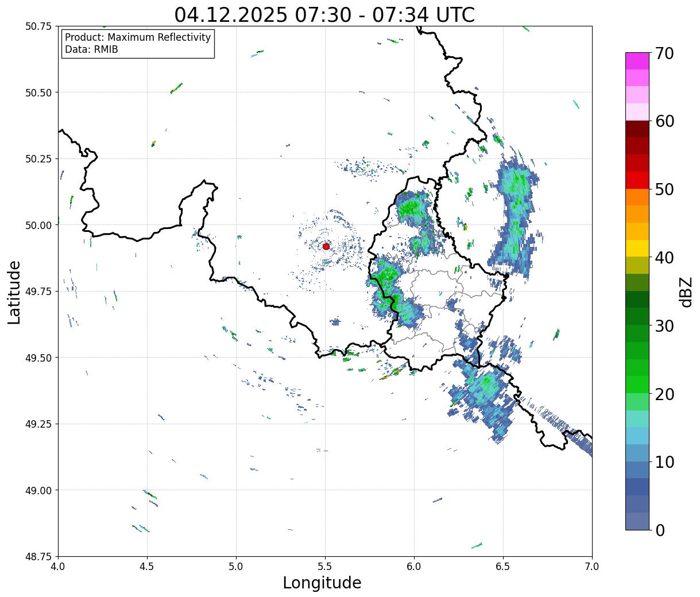Click the 'Longitude' x-axis label

(x=322, y=583)
